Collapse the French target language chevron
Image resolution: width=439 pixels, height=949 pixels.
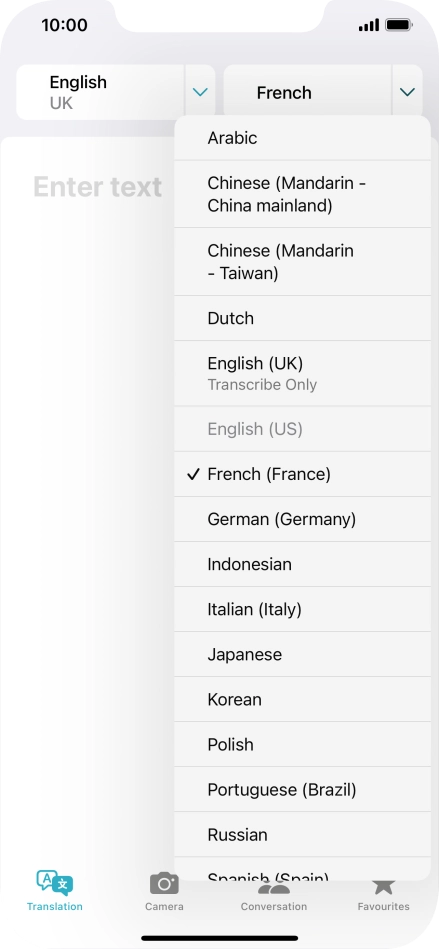coord(408,92)
